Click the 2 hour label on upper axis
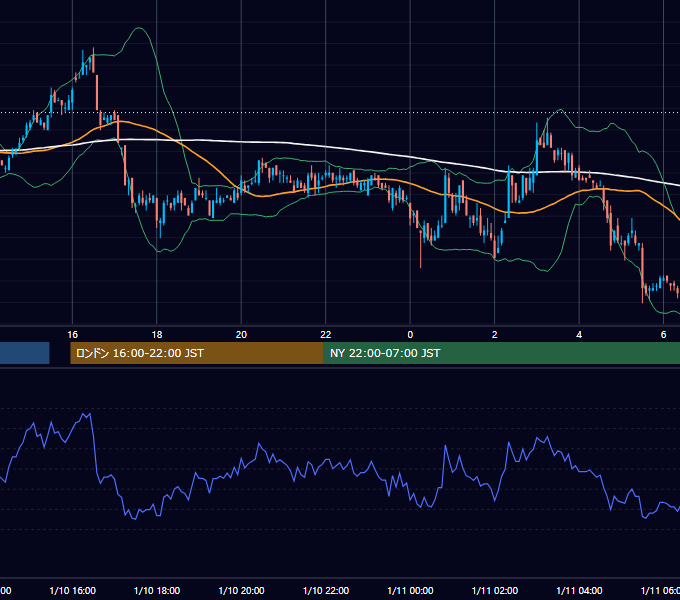 click(494, 334)
